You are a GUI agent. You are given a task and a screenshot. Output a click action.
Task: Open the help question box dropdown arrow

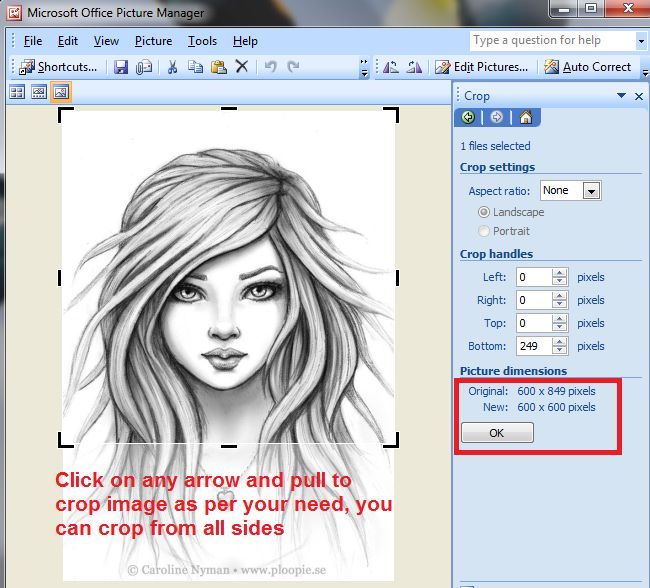pyautogui.click(x=641, y=41)
